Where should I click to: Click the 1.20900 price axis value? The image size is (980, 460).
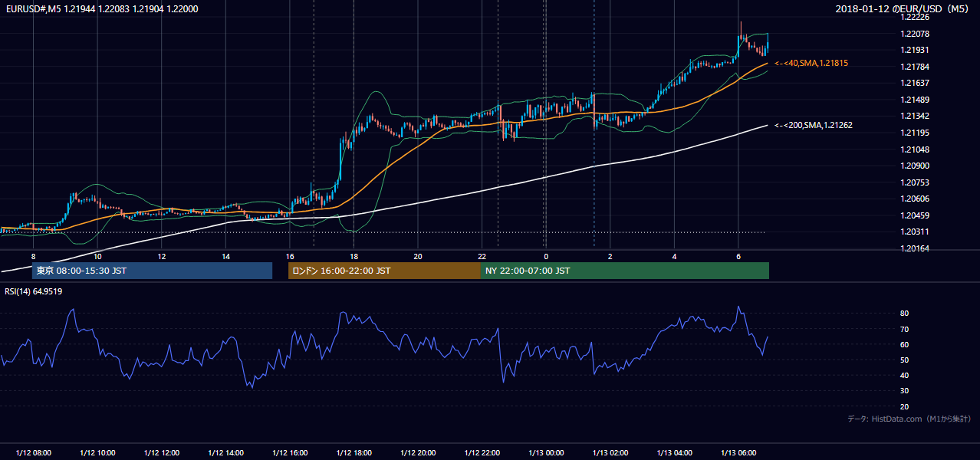[915, 166]
